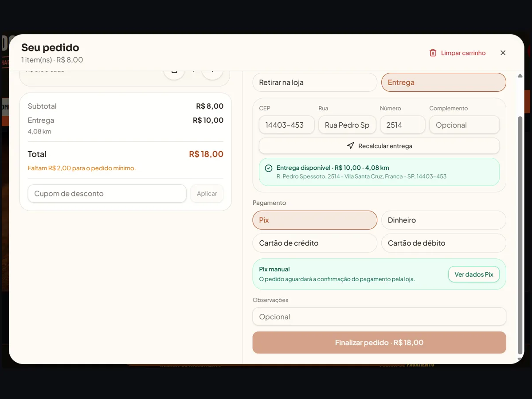The height and width of the screenshot is (399, 532).
Task: Click the Total R$ 18,00 value
Action: coord(206,154)
